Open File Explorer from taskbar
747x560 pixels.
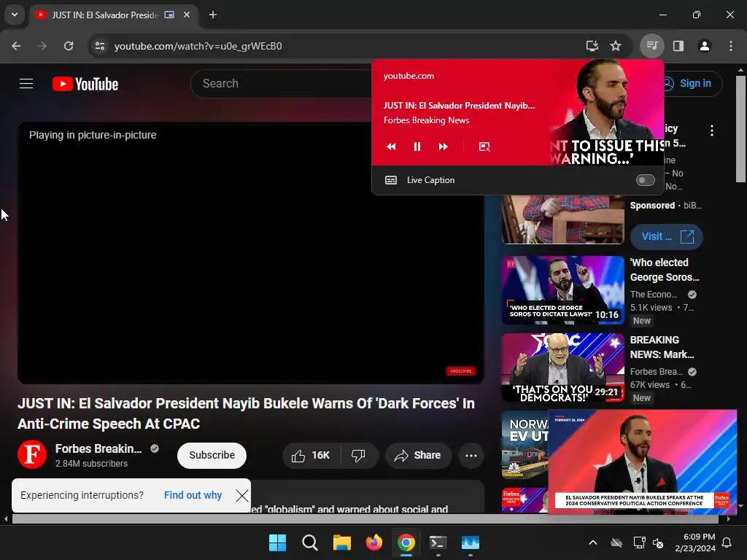342,542
